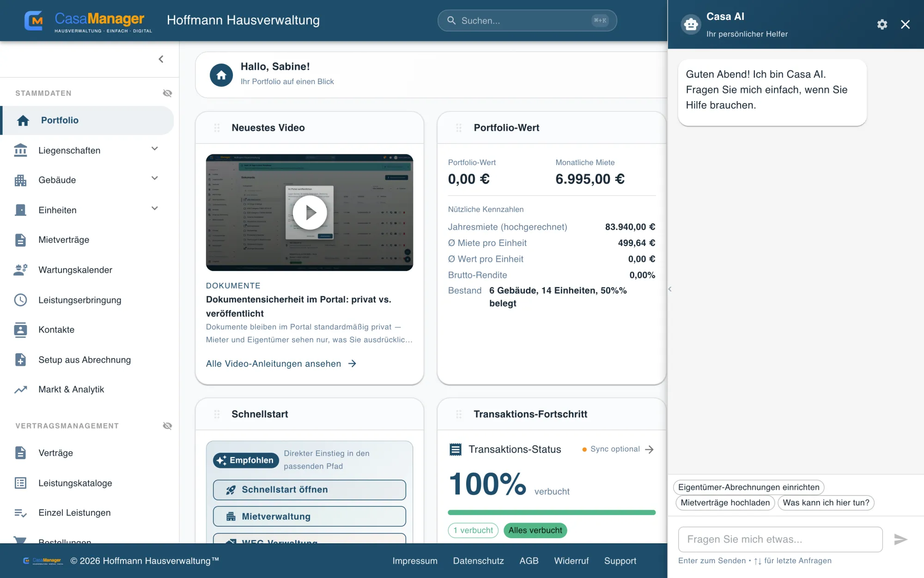Click the transaction progress bar
The width and height of the screenshot is (924, 578).
552,512
